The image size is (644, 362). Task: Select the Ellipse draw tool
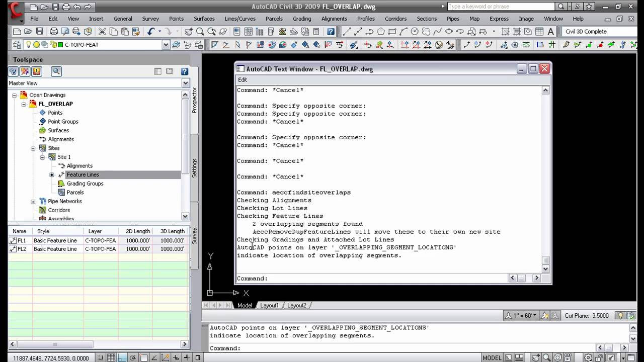point(448,31)
